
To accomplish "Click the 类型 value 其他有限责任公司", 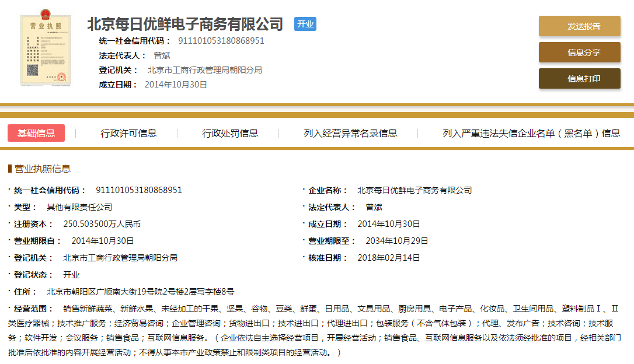I will [79, 207].
